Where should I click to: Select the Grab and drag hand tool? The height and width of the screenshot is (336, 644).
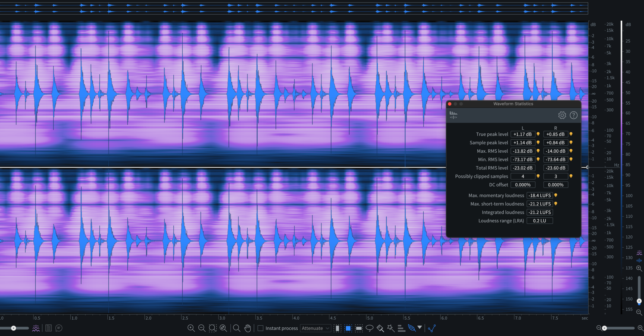[x=248, y=328]
